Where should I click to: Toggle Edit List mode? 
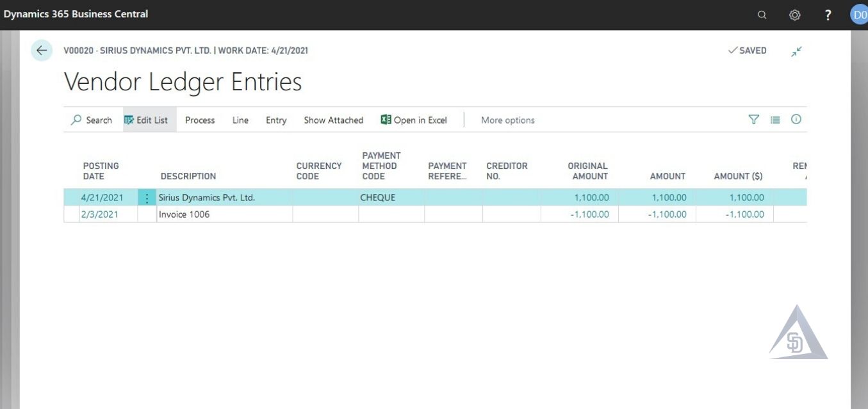(x=147, y=119)
